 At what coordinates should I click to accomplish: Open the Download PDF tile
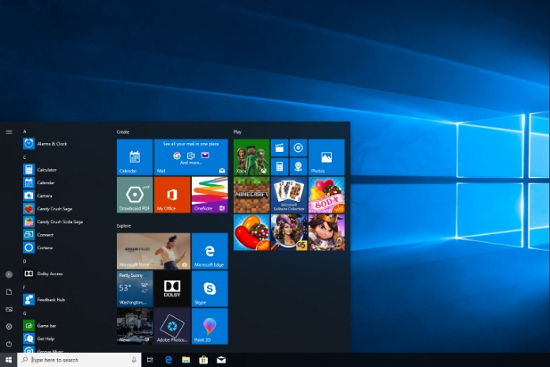point(135,195)
